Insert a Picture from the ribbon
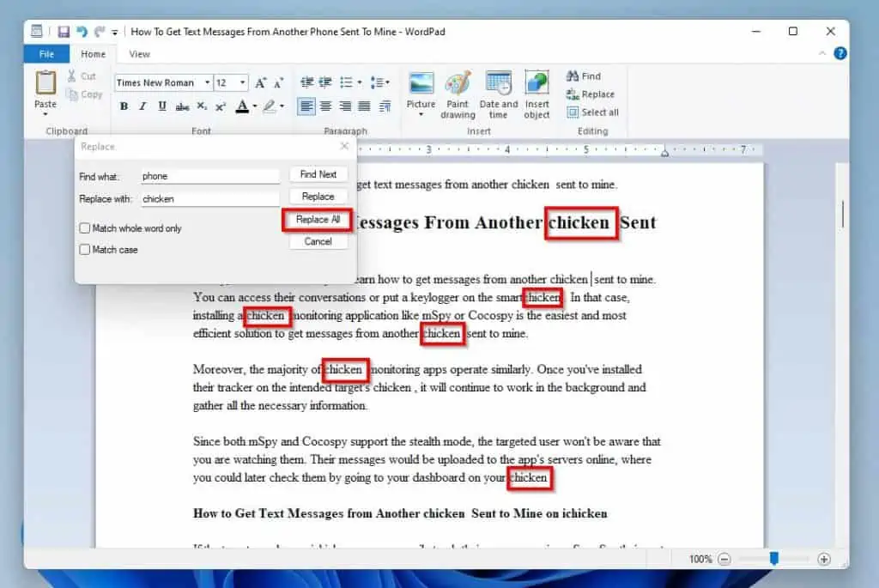Screen dimensions: 879x588 (421, 93)
